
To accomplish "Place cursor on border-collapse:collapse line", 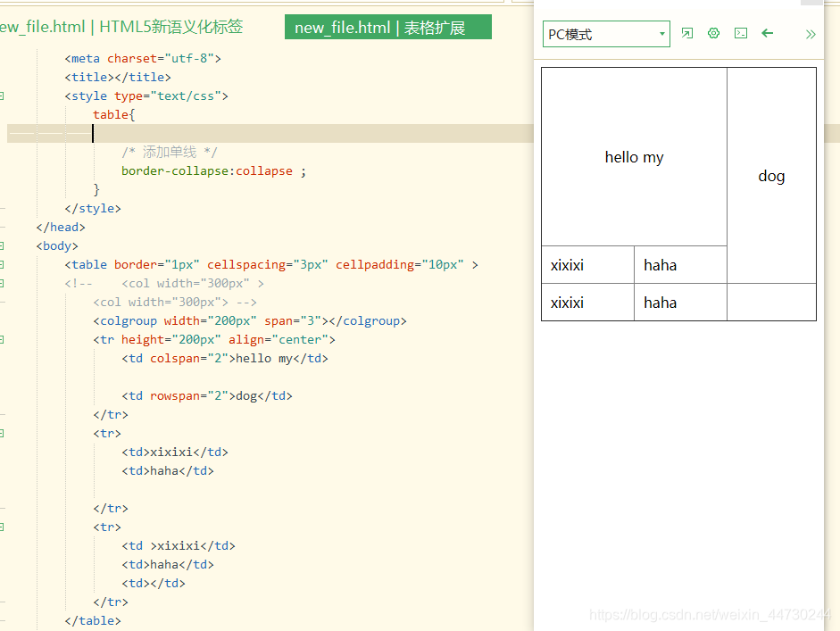I will click(x=213, y=170).
